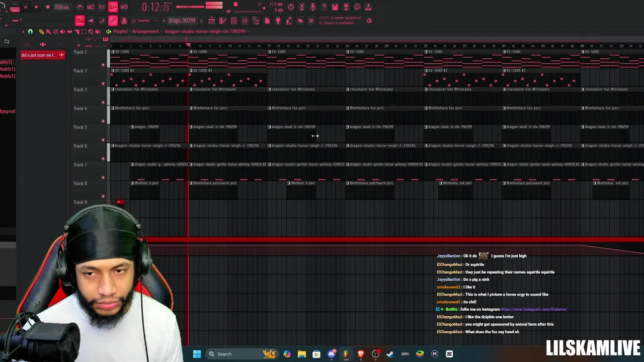Select the 'did u just scam me t..' picker item
The image size is (644, 362).
[43, 55]
